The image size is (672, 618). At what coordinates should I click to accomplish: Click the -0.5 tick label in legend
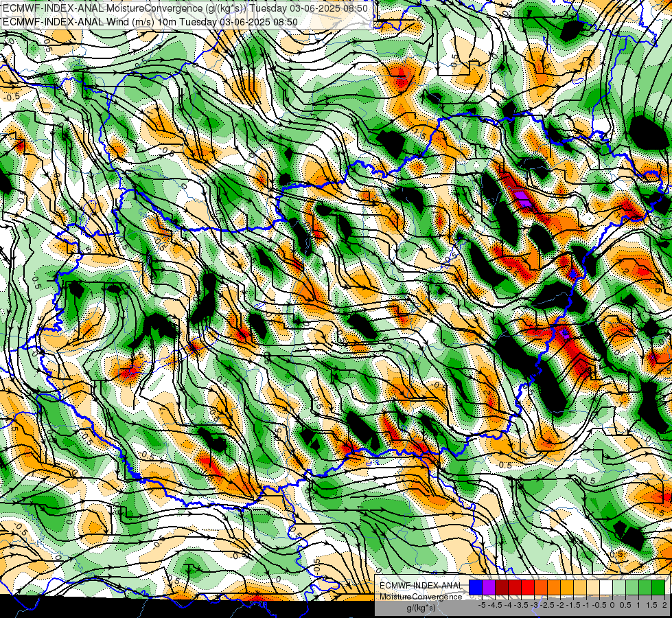[599, 605]
